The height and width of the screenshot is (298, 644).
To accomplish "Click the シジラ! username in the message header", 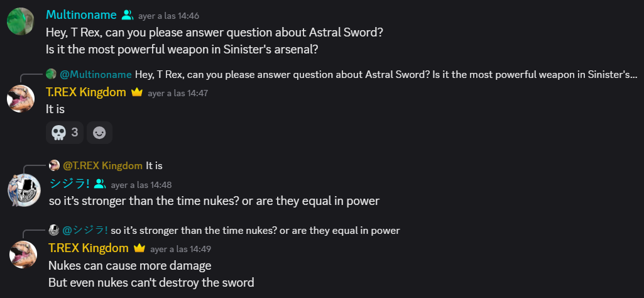I will click(69, 184).
